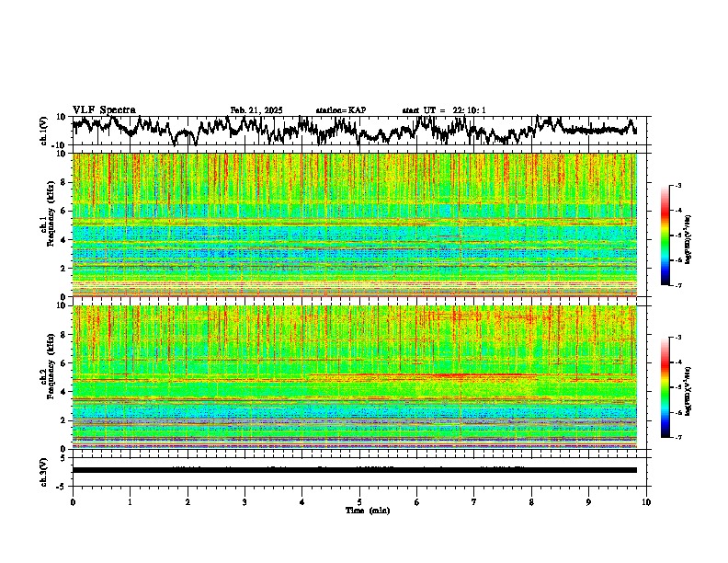Screen dimensions: 728x563
Task: Click ch.2 frequency tick label "4"
Action: 64,392
